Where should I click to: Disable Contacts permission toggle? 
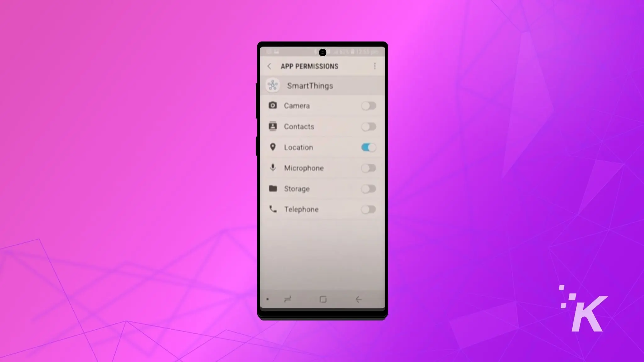coord(369,126)
